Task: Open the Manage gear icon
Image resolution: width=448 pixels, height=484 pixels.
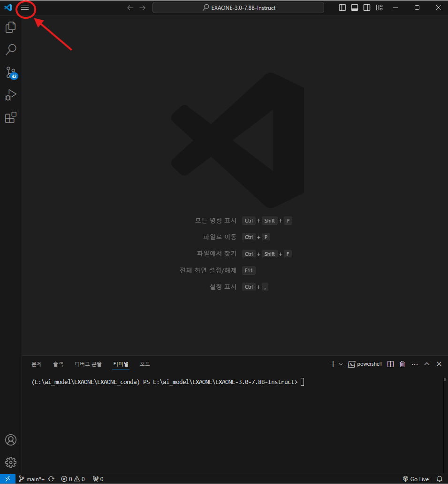Action: (x=11, y=462)
